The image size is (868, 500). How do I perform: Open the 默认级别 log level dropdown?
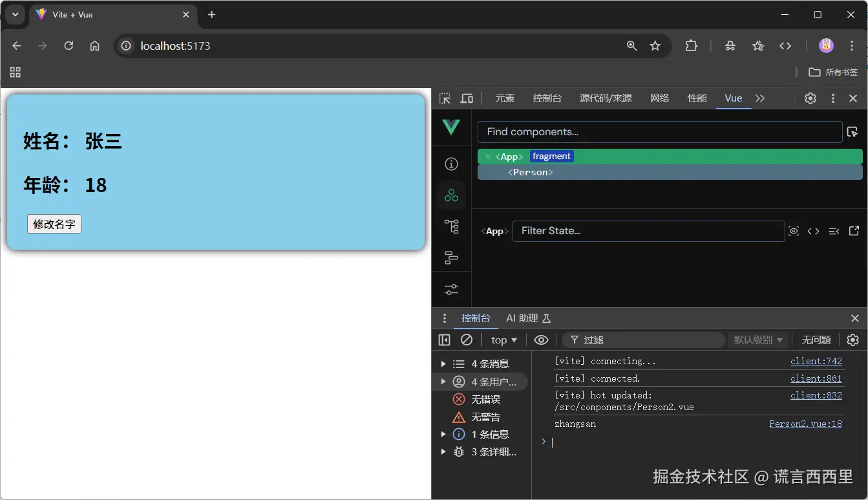pyautogui.click(x=758, y=340)
